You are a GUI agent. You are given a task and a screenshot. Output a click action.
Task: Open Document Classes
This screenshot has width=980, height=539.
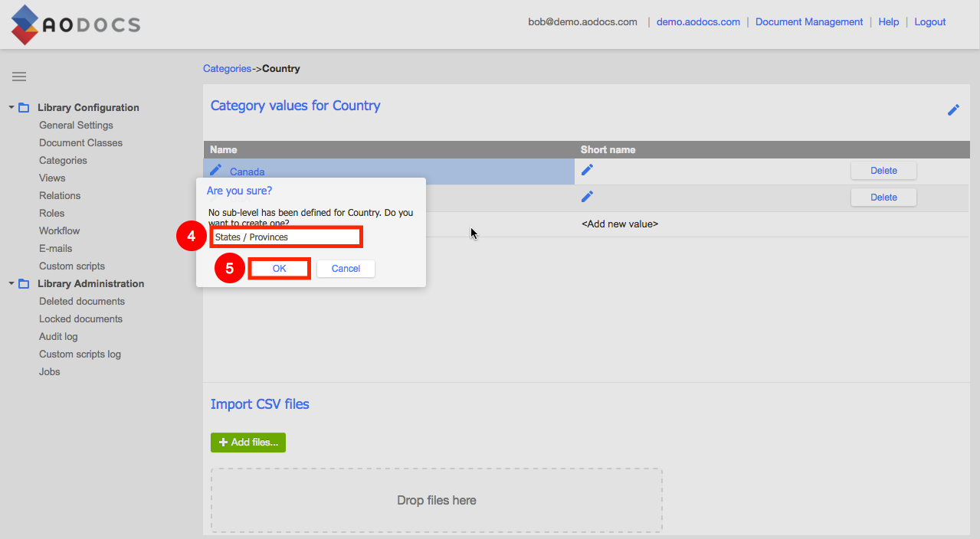click(80, 143)
